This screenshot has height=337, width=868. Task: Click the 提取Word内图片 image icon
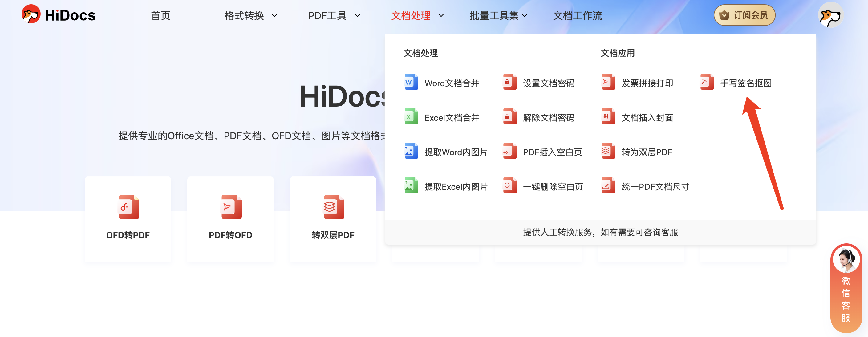pos(411,151)
